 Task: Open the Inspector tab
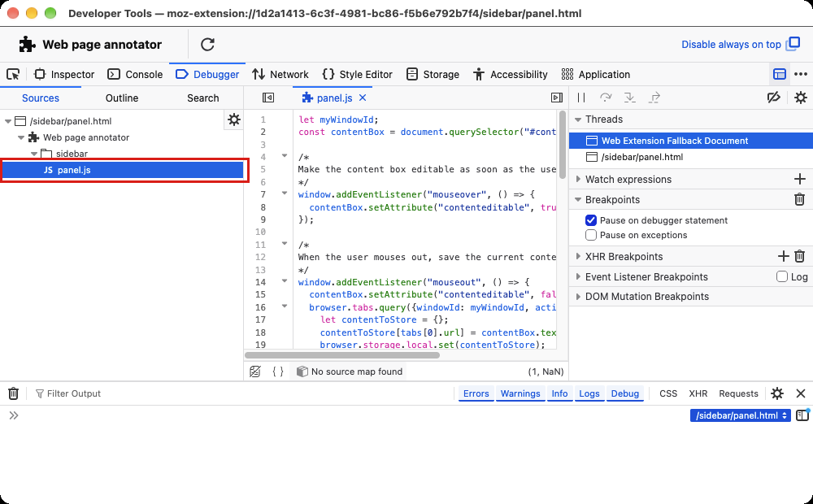64,75
